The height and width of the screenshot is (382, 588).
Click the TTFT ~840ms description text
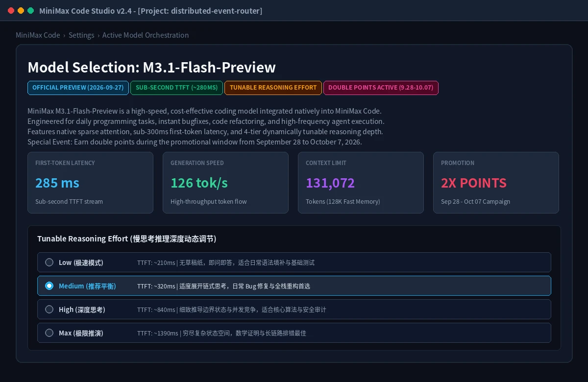point(232,310)
